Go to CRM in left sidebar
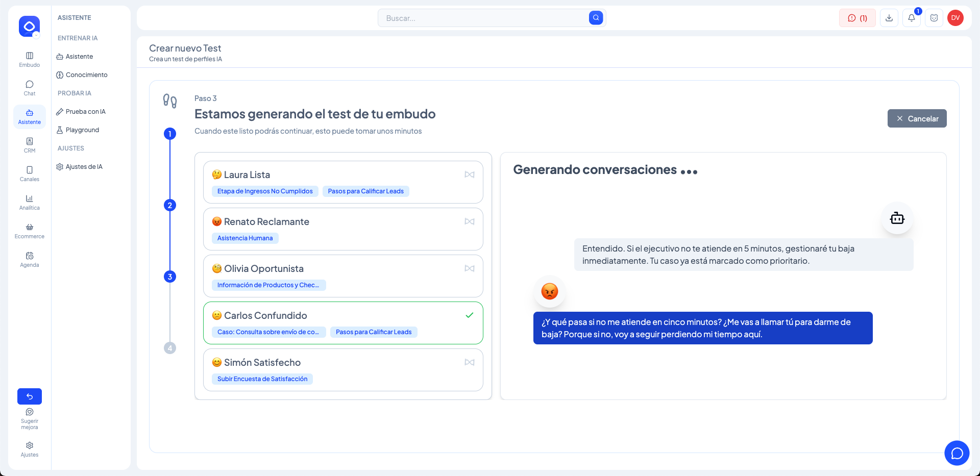980x476 pixels. [30, 145]
